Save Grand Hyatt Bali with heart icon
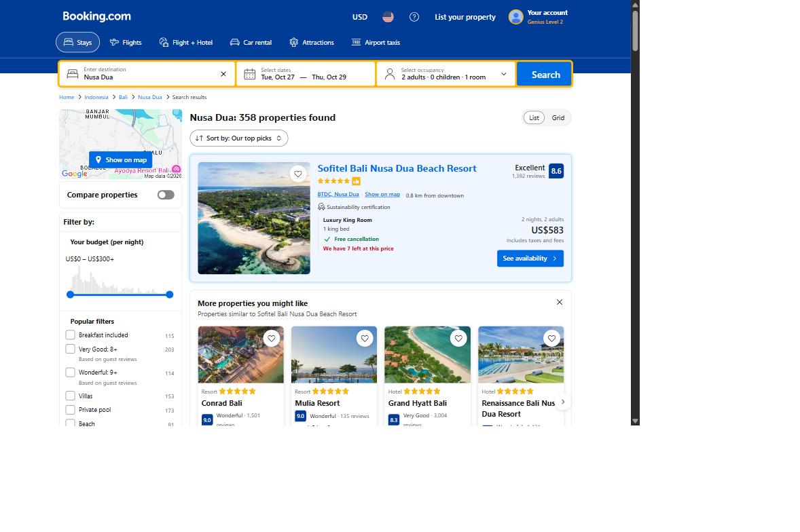This screenshot has height=532, width=800. click(x=458, y=339)
